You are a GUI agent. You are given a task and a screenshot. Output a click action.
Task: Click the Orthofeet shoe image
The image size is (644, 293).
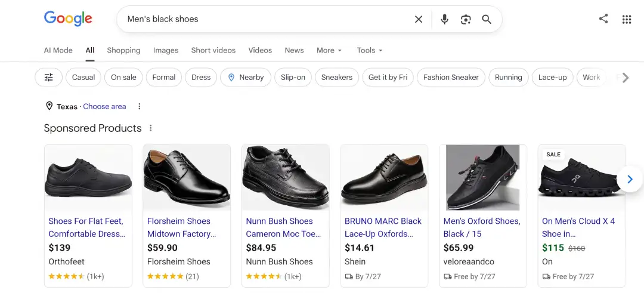point(88,177)
